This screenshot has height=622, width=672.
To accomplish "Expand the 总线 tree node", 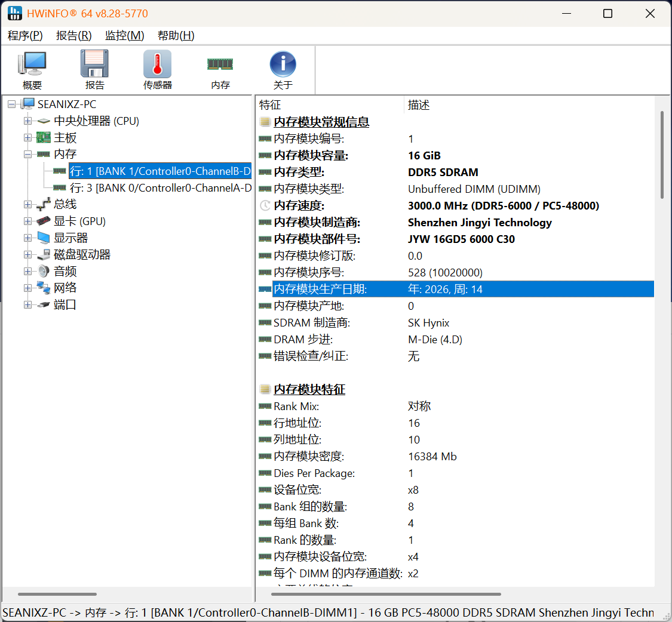I will [28, 204].
